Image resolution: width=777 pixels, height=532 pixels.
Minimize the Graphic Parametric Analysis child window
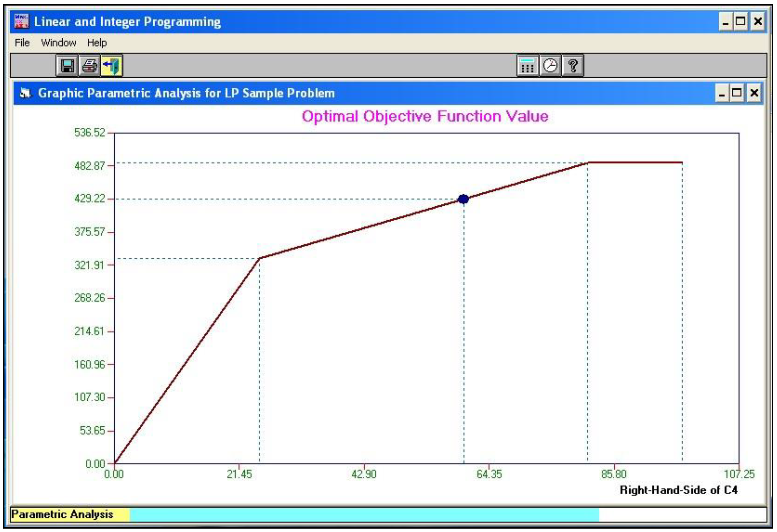(722, 93)
